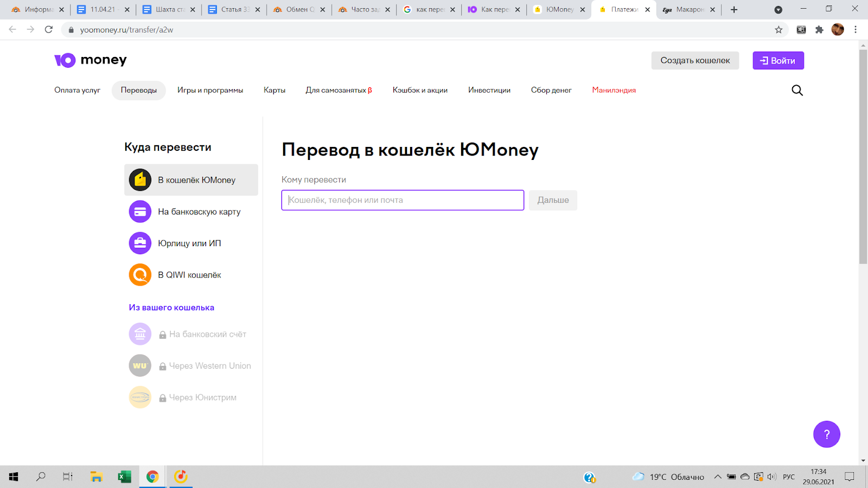Open a new browser tab
This screenshot has height=488, width=868.
pos(734,9)
